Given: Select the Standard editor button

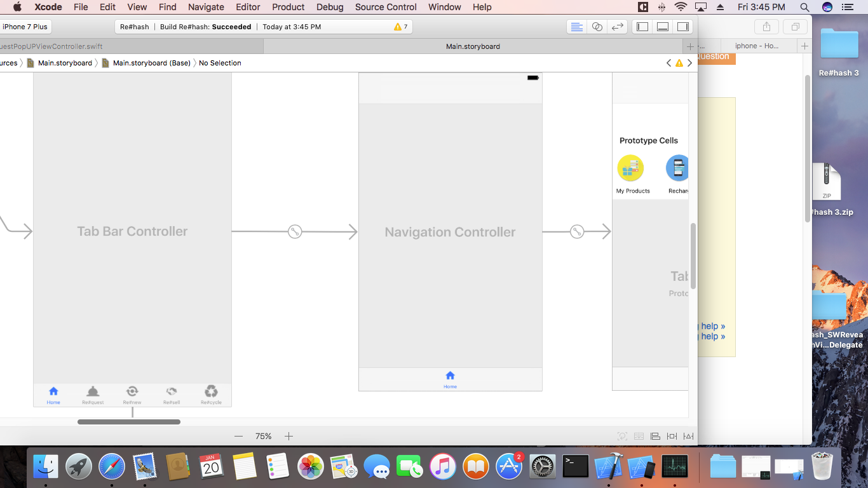Looking at the screenshot, I should (x=576, y=27).
